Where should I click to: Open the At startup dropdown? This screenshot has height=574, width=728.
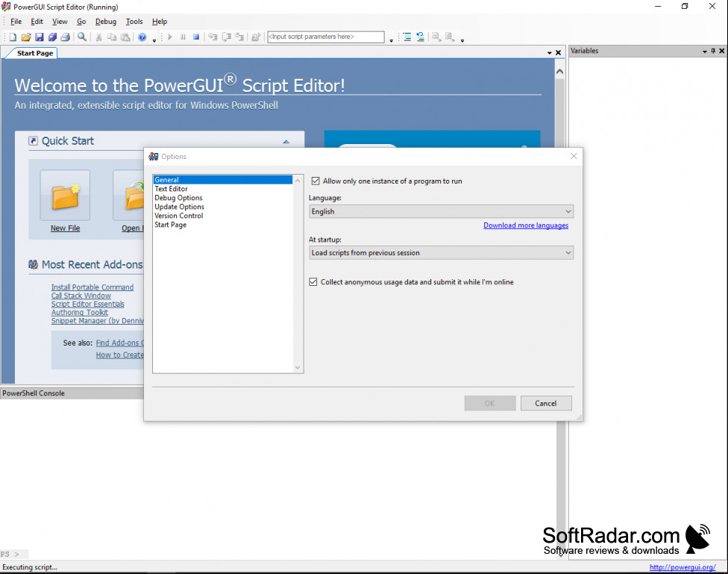coord(441,253)
